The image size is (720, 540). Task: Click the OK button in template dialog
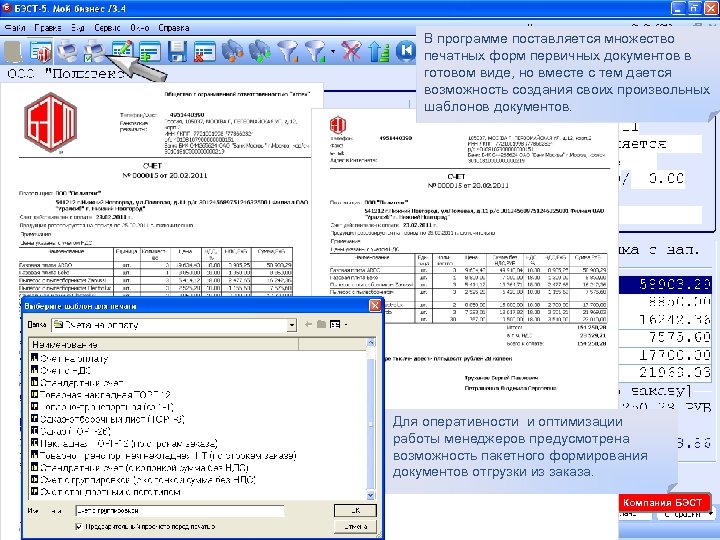point(355,511)
